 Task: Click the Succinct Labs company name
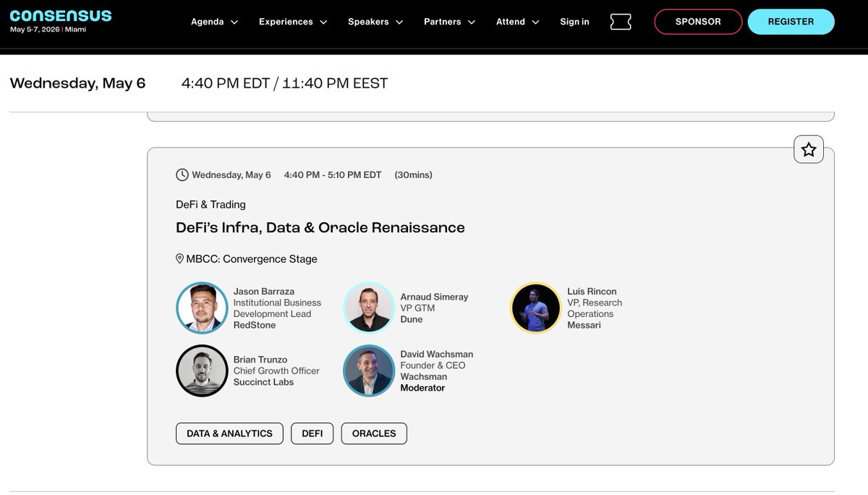(x=263, y=382)
